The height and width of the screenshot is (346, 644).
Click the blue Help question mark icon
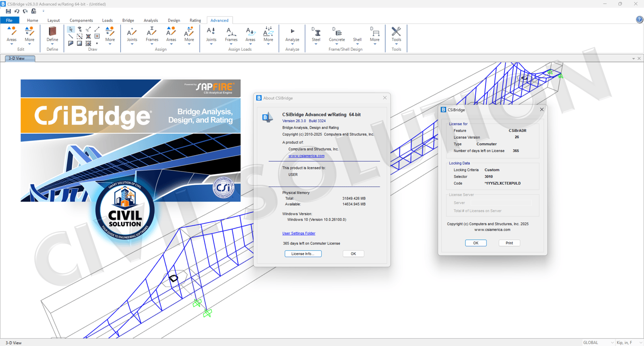[x=639, y=20]
